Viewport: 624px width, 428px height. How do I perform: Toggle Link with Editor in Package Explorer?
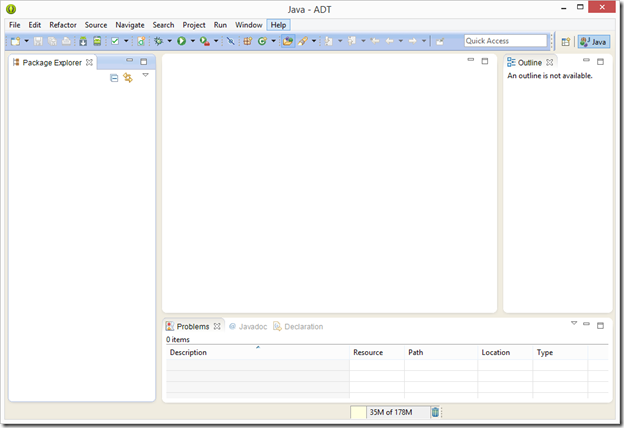click(x=128, y=78)
